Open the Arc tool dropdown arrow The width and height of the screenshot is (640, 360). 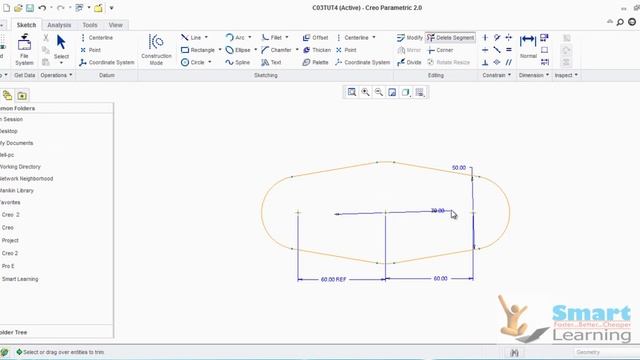pos(250,37)
